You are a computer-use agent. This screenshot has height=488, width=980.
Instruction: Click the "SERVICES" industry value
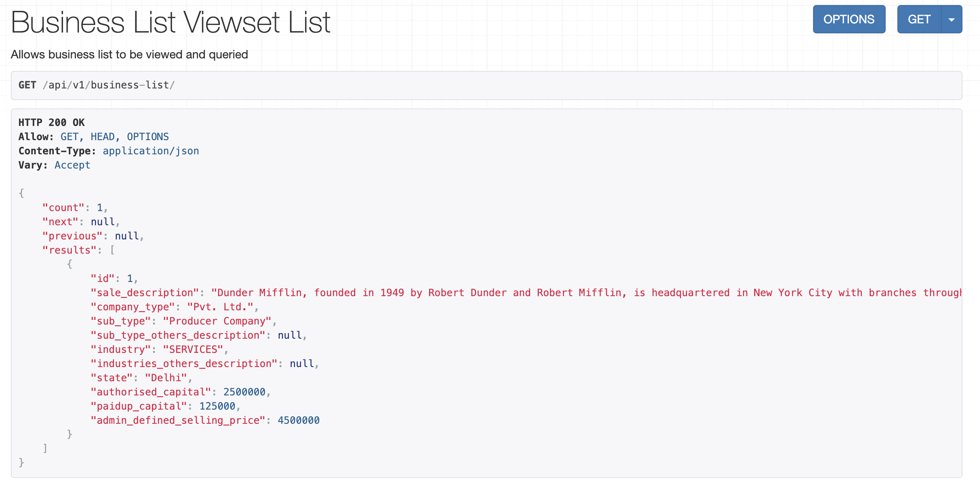(x=193, y=350)
